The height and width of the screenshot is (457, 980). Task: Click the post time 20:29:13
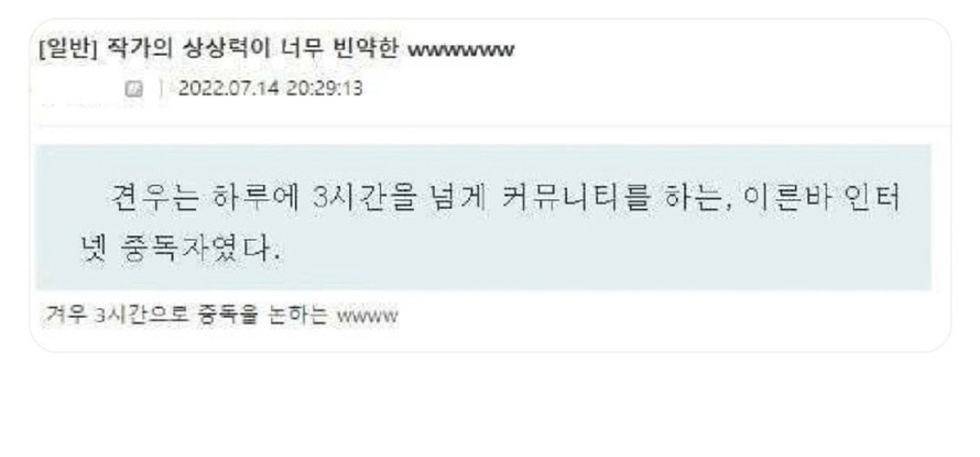(x=324, y=89)
